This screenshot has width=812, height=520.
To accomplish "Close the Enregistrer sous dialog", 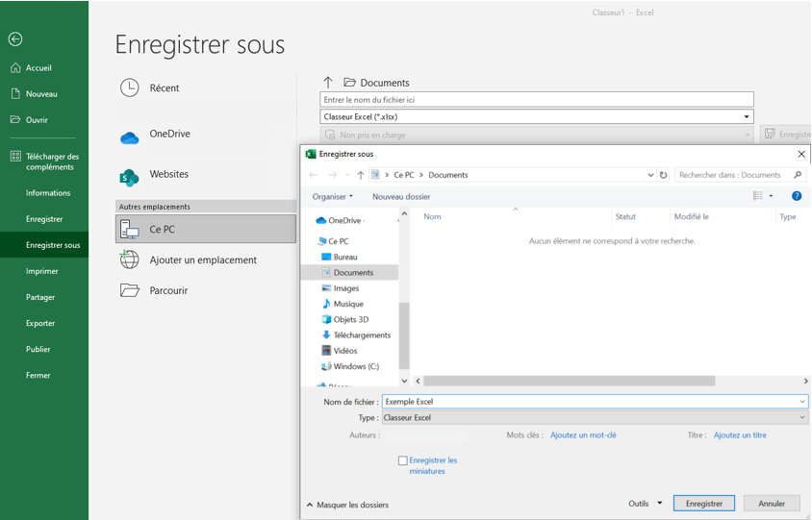I will 801,154.
